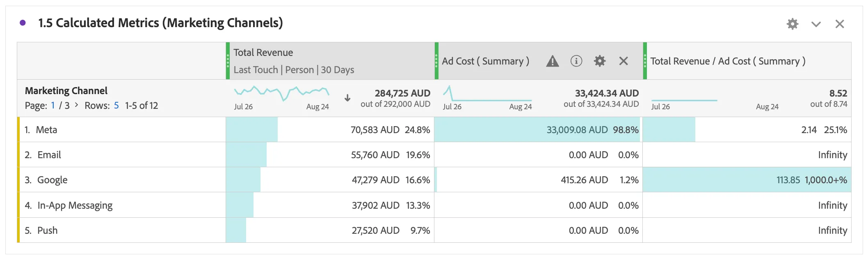Click the Marketing Channel dimension header
Image resolution: width=868 pixels, height=258 pixels.
[66, 91]
